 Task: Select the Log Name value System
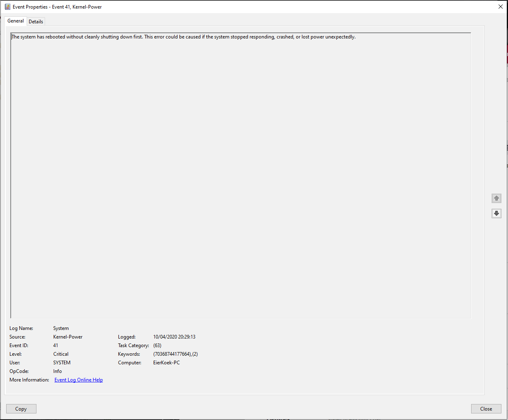pyautogui.click(x=61, y=328)
